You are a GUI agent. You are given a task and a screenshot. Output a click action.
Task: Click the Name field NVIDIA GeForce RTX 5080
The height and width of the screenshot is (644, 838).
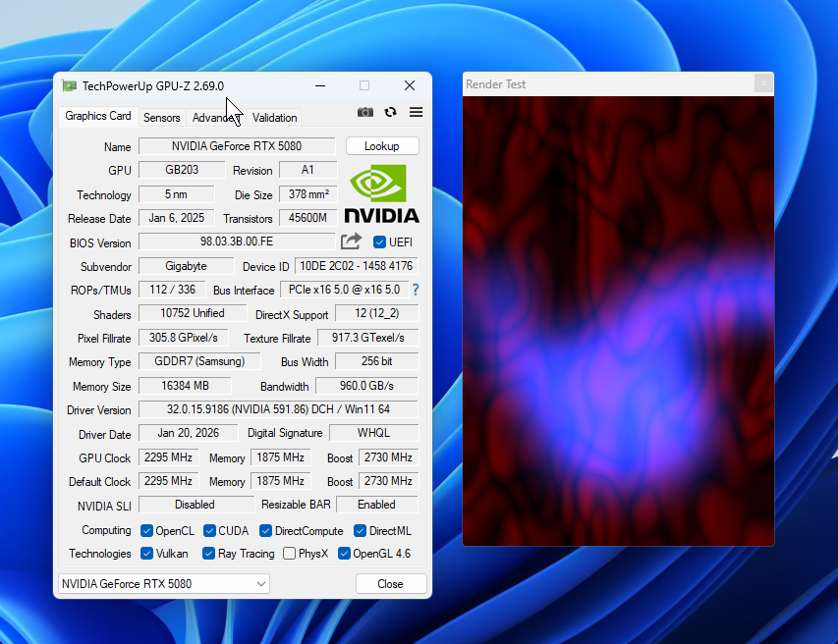click(237, 145)
